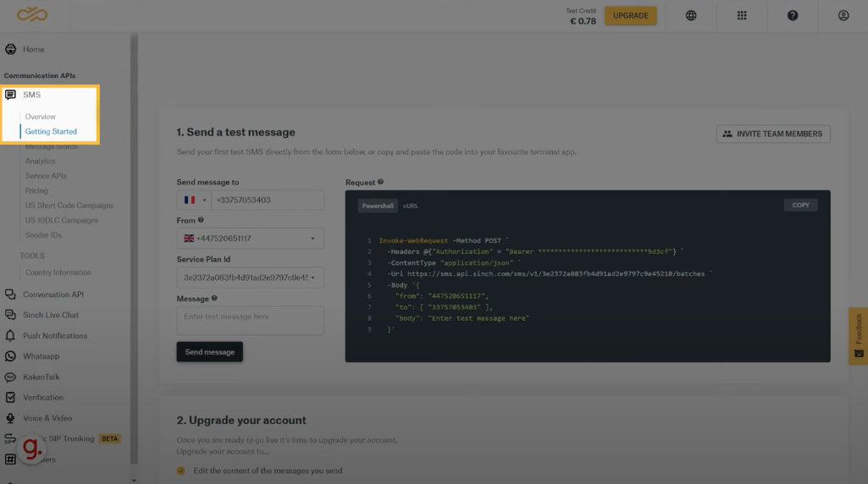Open Analytics in sidebar
The width and height of the screenshot is (868, 484).
(x=40, y=161)
